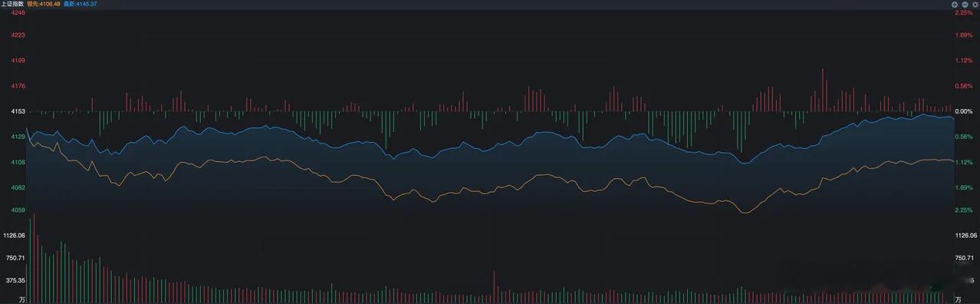This screenshot has width=980, height=304.
Task: Select the 最新:4145.37 indicator label
Action: click(x=81, y=4)
